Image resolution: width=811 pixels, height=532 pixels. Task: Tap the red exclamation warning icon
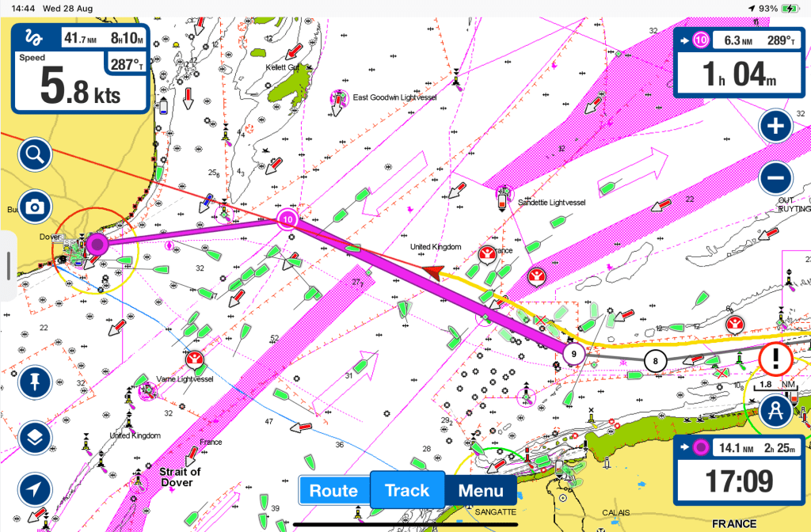pyautogui.click(x=776, y=359)
